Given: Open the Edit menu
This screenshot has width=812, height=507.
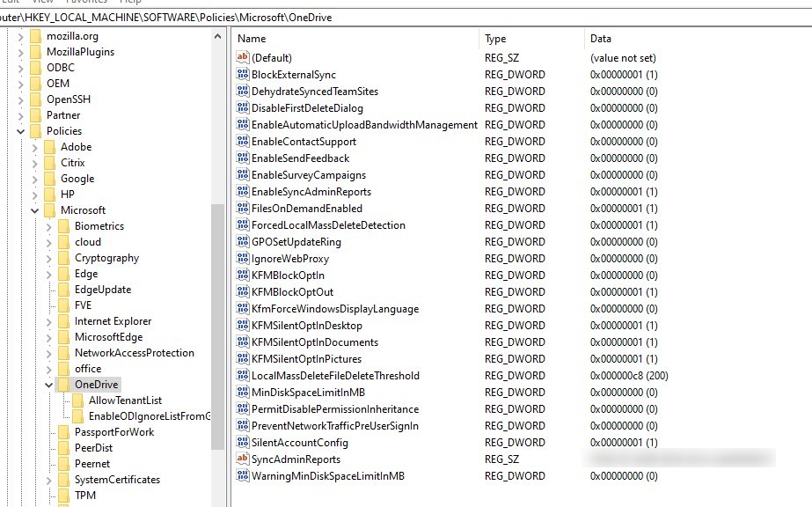Looking at the screenshot, I should click(x=11, y=2).
